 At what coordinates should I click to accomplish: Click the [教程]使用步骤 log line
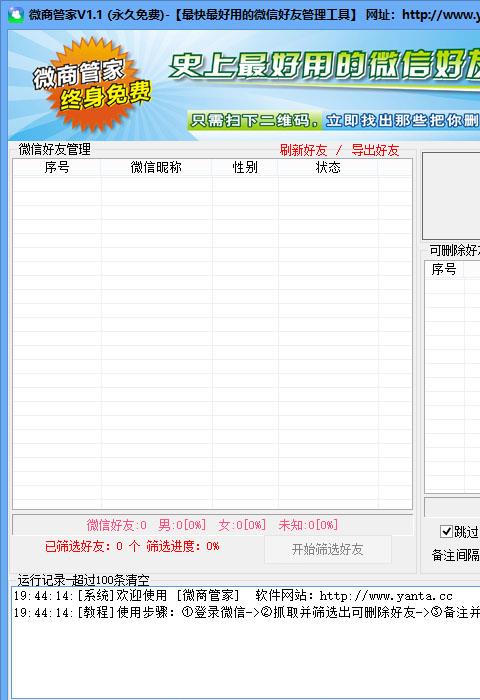246,612
